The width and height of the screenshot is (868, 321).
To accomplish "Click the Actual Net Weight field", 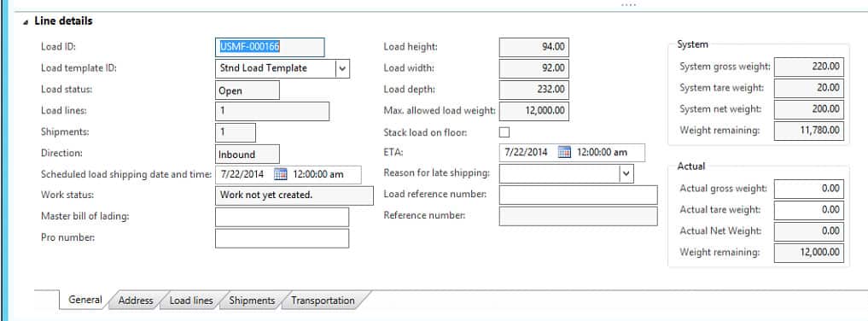I will [809, 231].
